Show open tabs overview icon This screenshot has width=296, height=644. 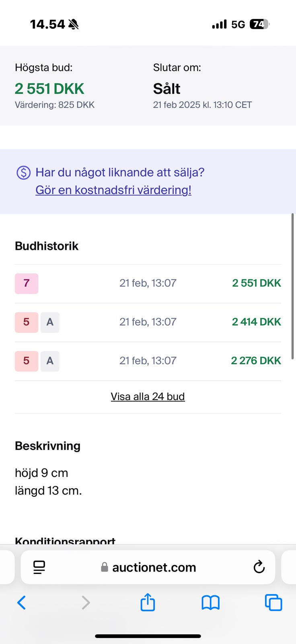pyautogui.click(x=273, y=603)
